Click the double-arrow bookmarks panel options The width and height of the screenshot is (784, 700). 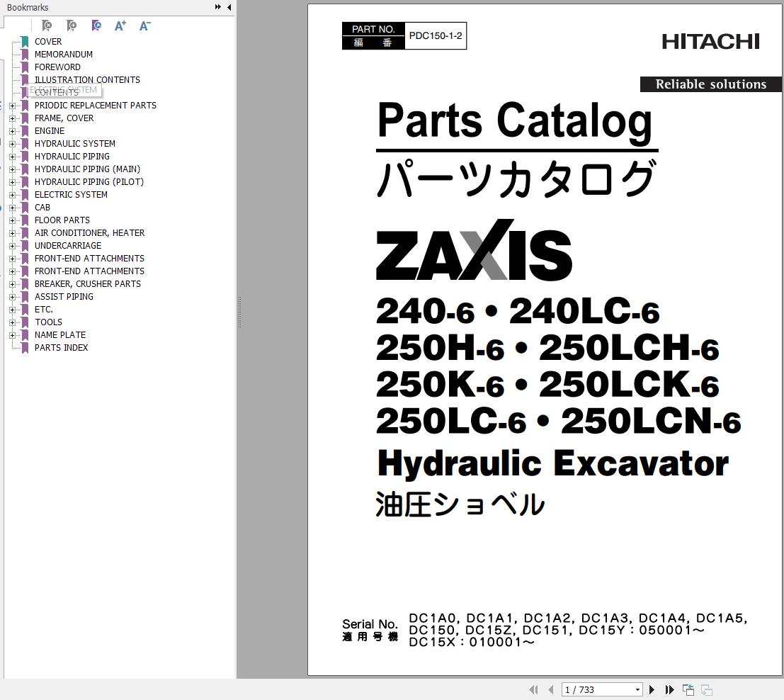click(x=218, y=7)
